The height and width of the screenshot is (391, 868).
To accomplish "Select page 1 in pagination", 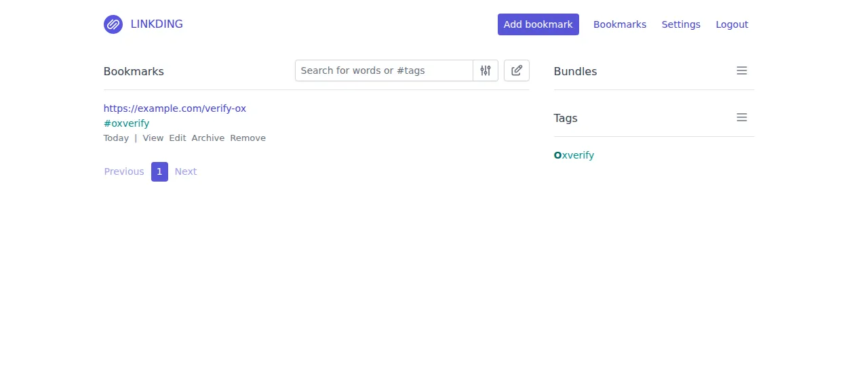I will [159, 171].
